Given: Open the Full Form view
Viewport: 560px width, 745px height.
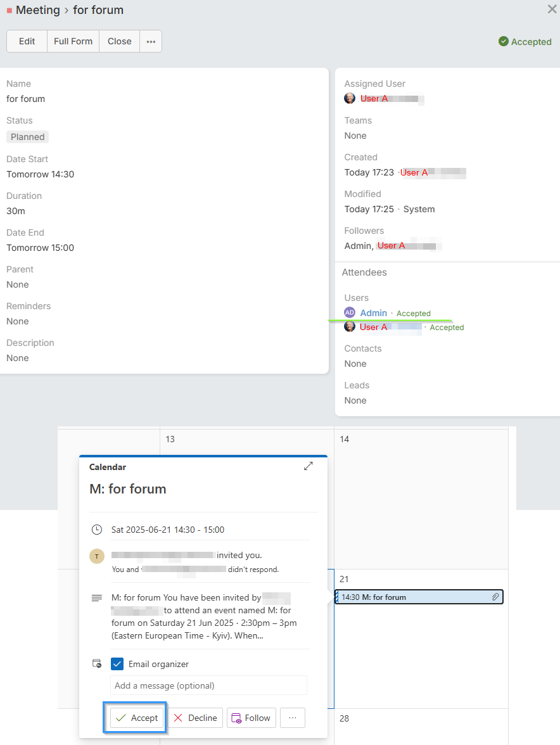Looking at the screenshot, I should 73,41.
